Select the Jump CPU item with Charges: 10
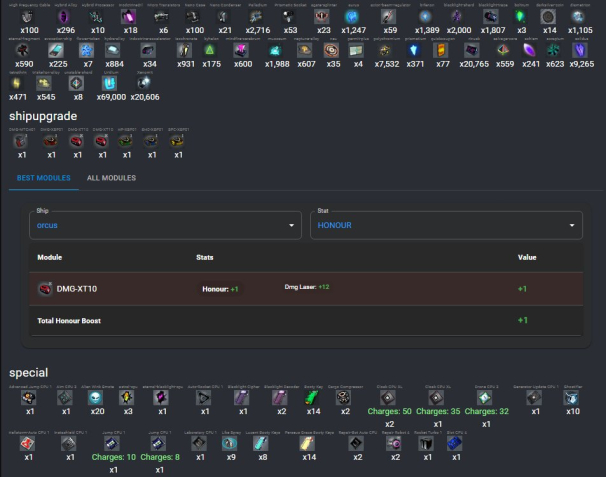The width and height of the screenshot is (606, 477). tap(113, 443)
